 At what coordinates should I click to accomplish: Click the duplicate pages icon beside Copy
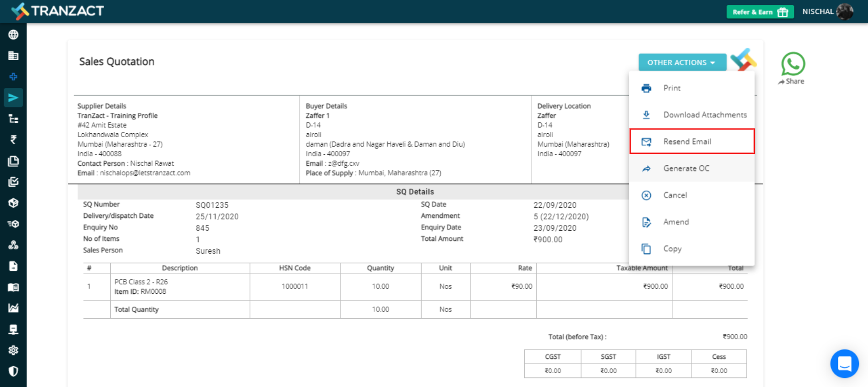646,248
